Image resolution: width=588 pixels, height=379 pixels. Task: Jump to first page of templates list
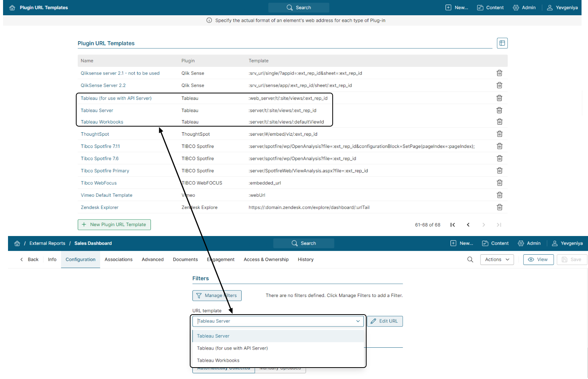tap(453, 225)
